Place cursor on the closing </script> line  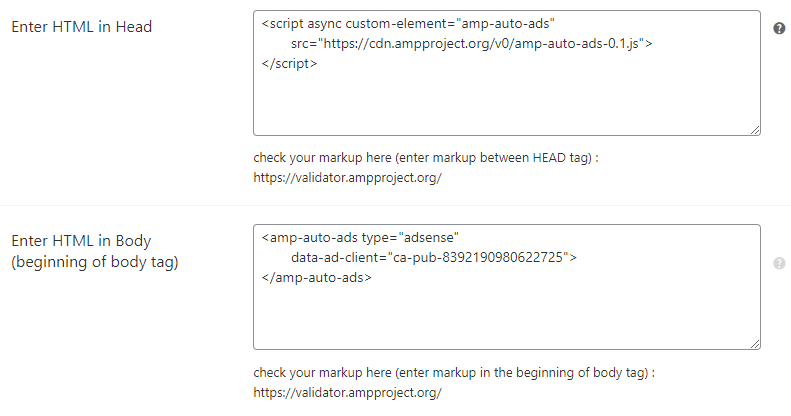pyautogui.click(x=289, y=63)
